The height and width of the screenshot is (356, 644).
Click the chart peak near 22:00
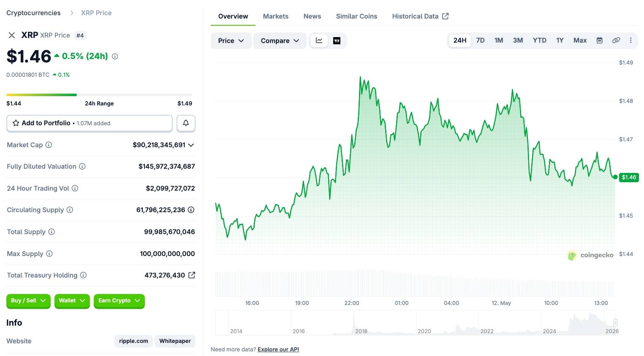pos(360,77)
